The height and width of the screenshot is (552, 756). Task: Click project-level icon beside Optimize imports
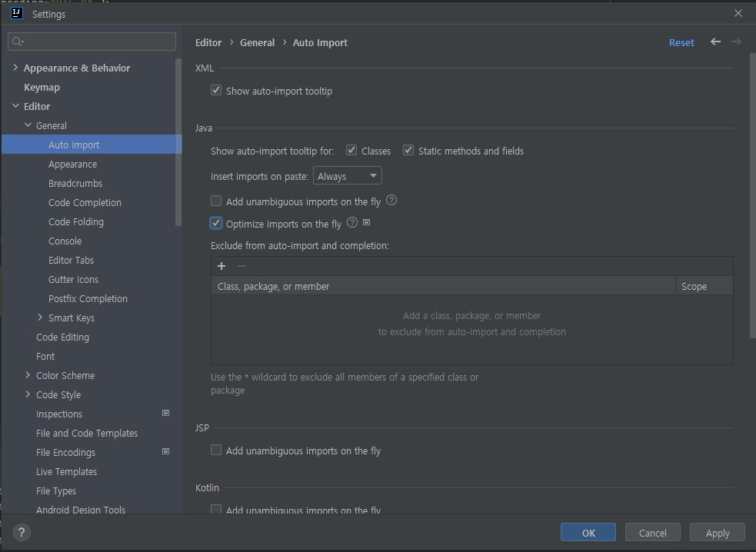tap(366, 222)
